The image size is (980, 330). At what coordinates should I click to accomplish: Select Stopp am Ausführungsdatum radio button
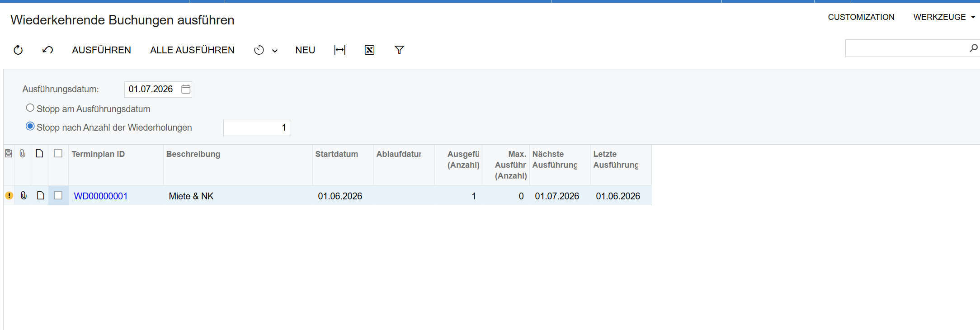click(x=30, y=108)
